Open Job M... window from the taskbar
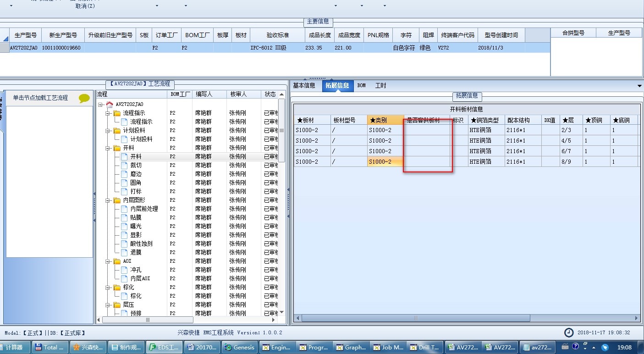The height and width of the screenshot is (354, 644). click(388, 347)
